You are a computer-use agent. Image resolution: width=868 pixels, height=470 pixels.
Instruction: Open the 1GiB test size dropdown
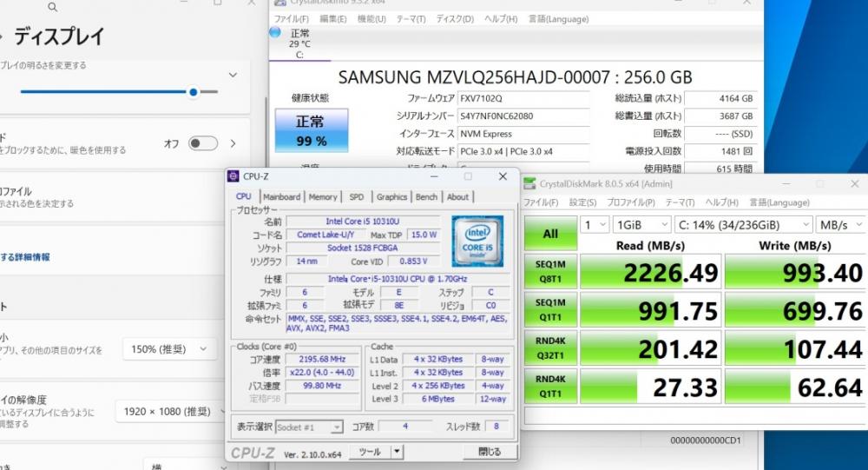pos(642,225)
